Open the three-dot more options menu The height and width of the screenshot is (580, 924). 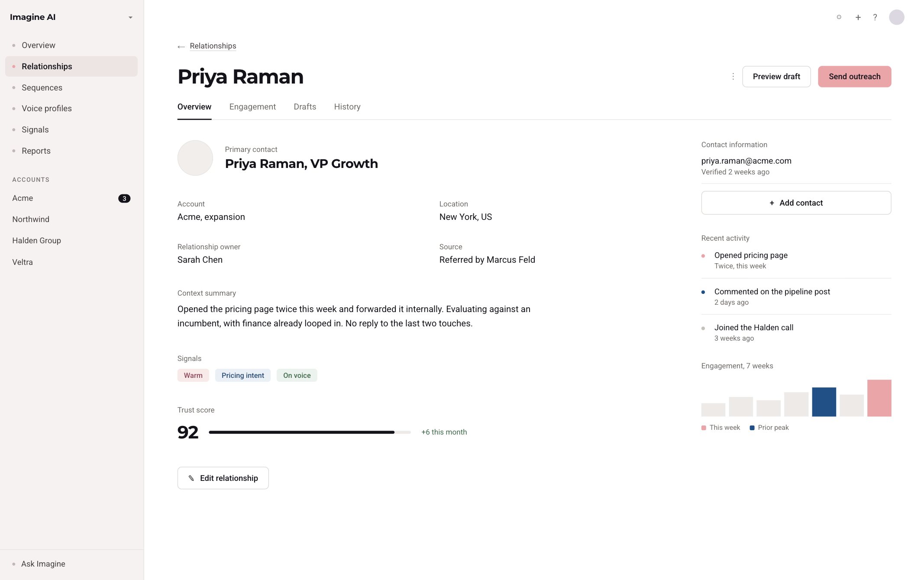point(733,77)
